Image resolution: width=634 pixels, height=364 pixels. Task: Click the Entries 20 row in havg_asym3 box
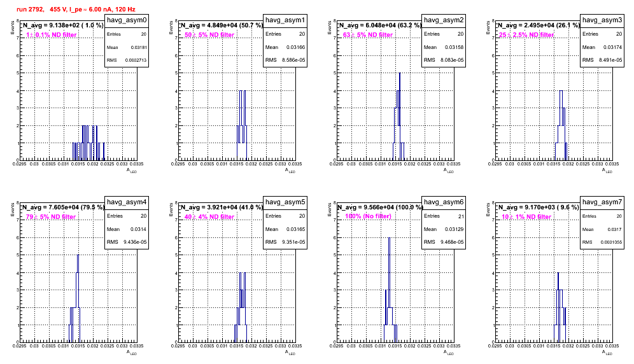(x=602, y=34)
